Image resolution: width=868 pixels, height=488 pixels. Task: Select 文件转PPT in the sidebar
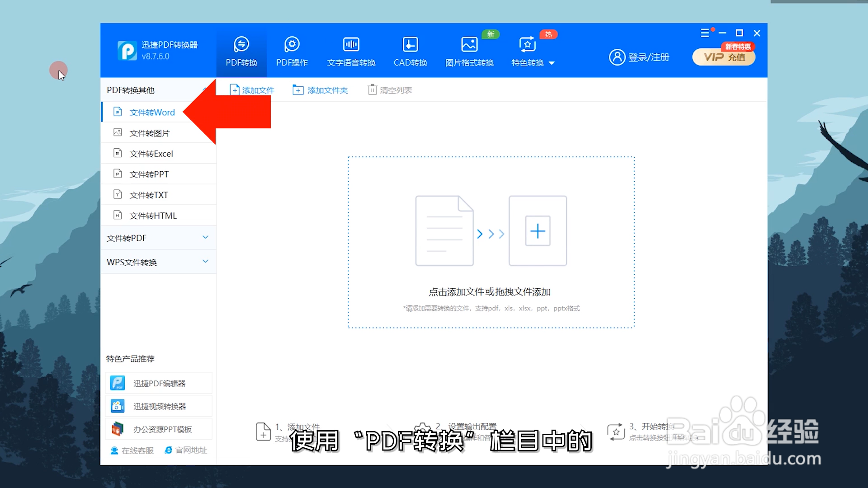click(149, 174)
